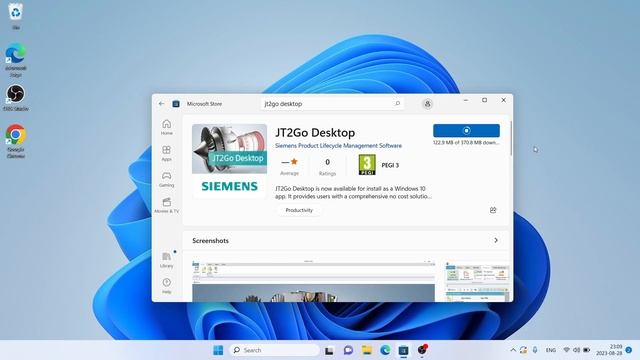Click the search magnifier in Store search box
The width and height of the screenshot is (640, 360).
tap(397, 104)
